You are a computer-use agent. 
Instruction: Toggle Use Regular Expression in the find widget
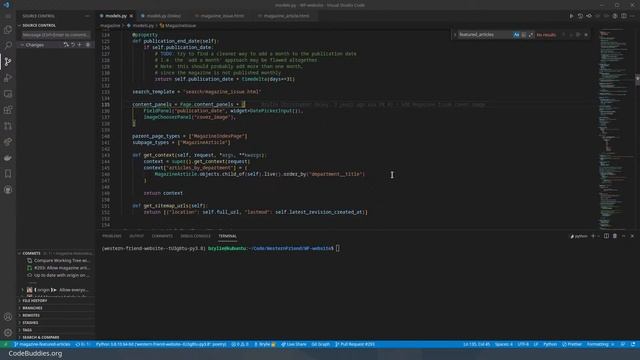point(531,35)
